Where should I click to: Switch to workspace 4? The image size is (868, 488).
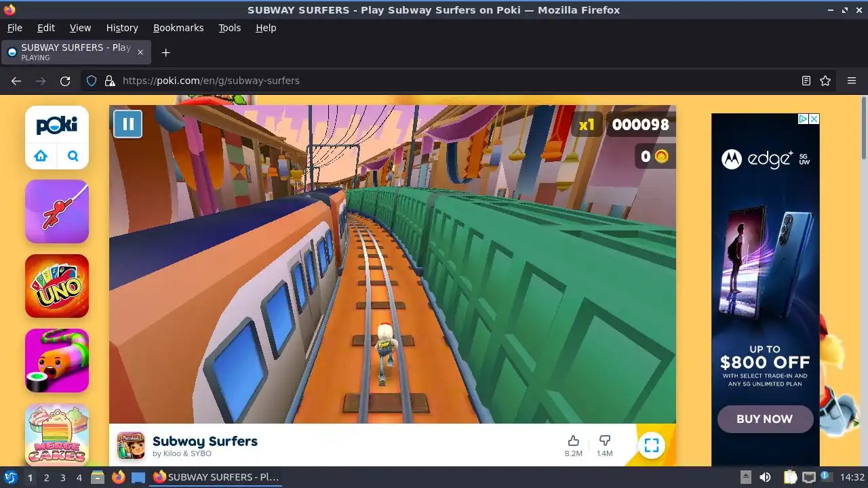click(79, 477)
